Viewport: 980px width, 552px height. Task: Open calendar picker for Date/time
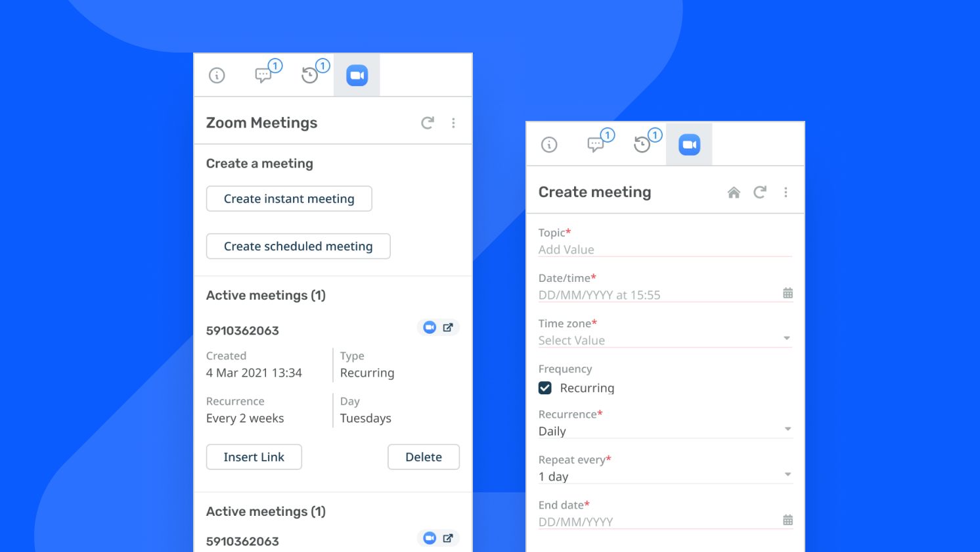tap(788, 293)
